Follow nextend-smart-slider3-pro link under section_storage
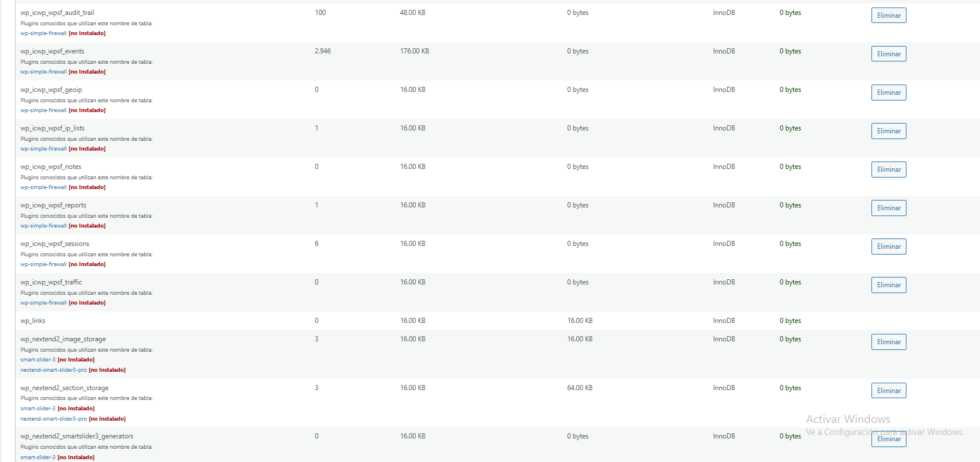 tap(53, 419)
